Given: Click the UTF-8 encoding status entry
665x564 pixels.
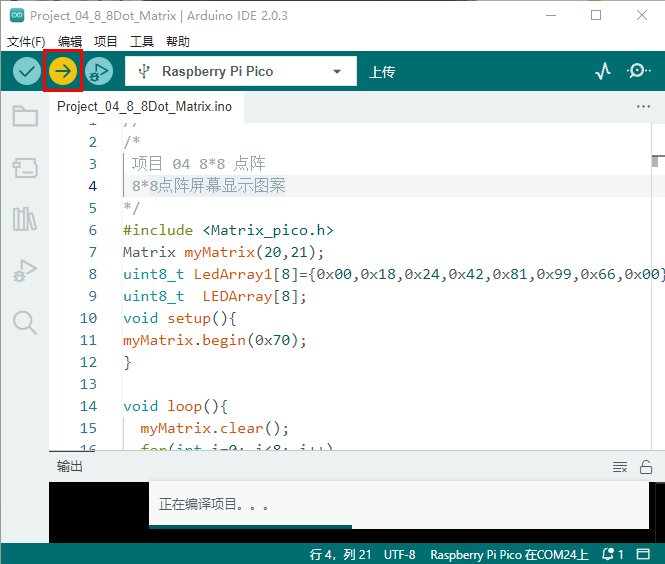Looking at the screenshot, I should 400,554.
